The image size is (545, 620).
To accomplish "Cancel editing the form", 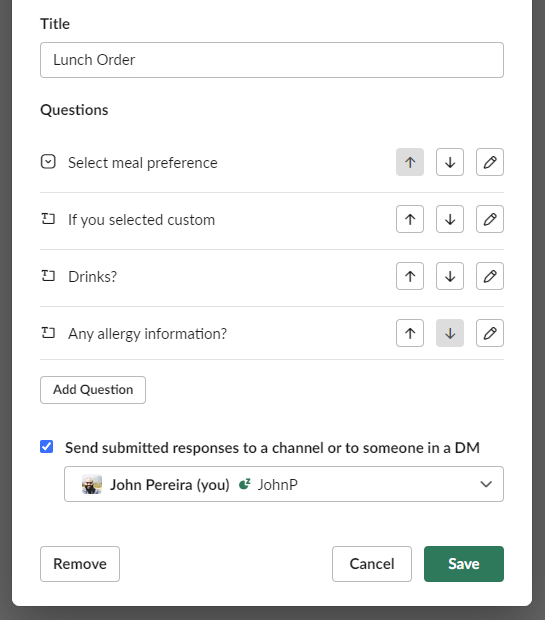I will click(372, 564).
